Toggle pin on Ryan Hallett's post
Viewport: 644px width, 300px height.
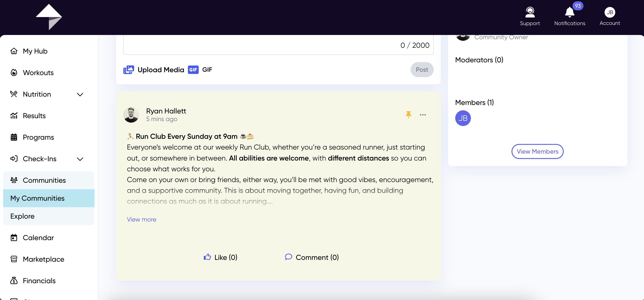click(x=409, y=115)
